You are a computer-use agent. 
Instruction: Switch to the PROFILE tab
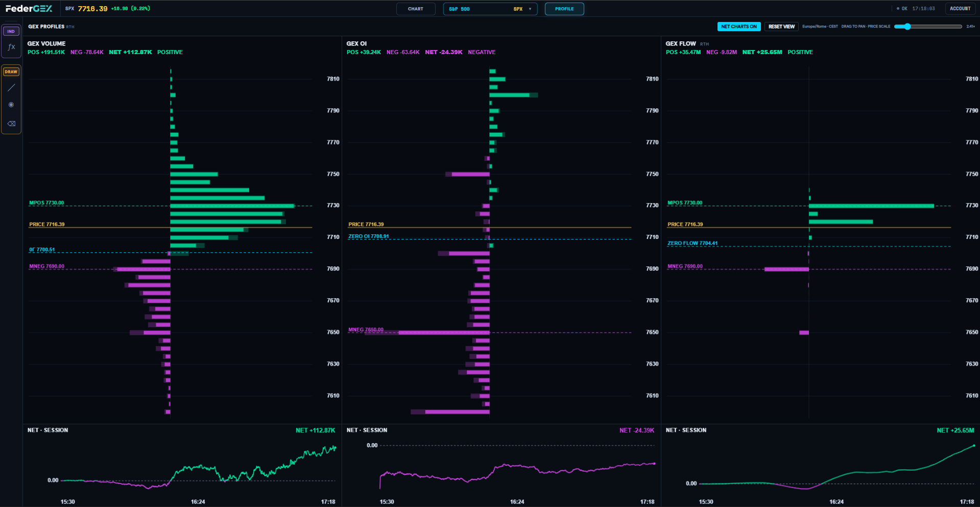tap(564, 9)
